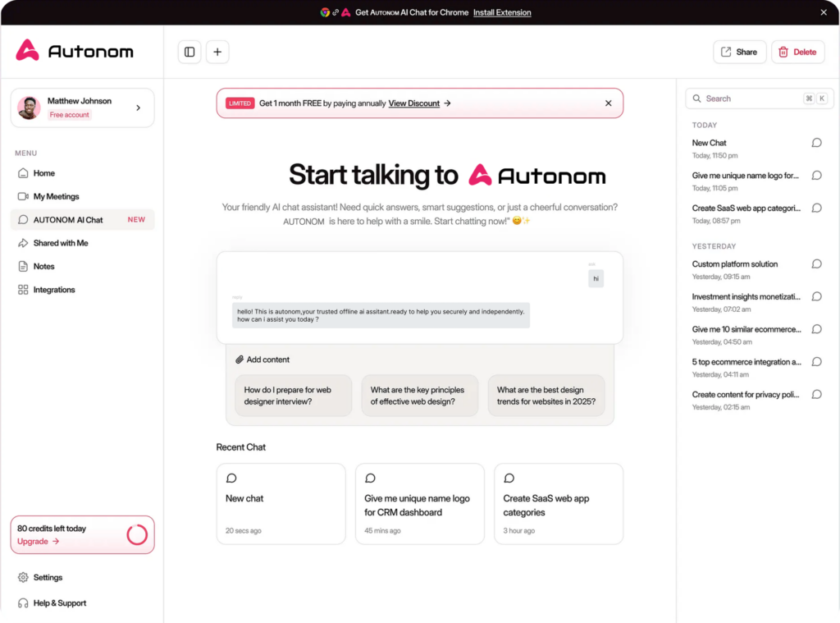
Task: Click Install Extension link in top banner
Action: (502, 12)
